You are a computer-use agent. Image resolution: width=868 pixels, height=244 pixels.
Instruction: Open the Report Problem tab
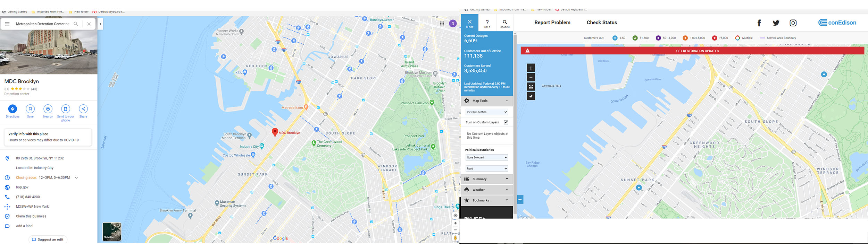[552, 23]
